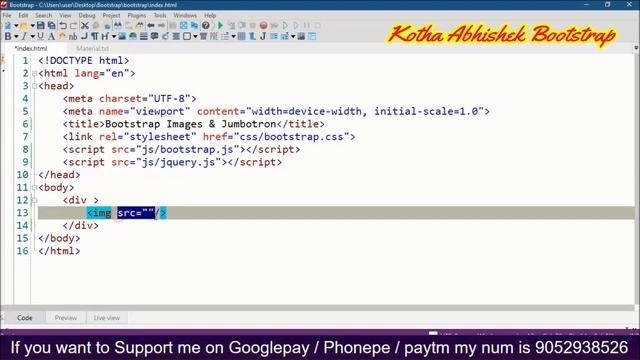Open the Windows menu
The image size is (640, 360).
185,16
